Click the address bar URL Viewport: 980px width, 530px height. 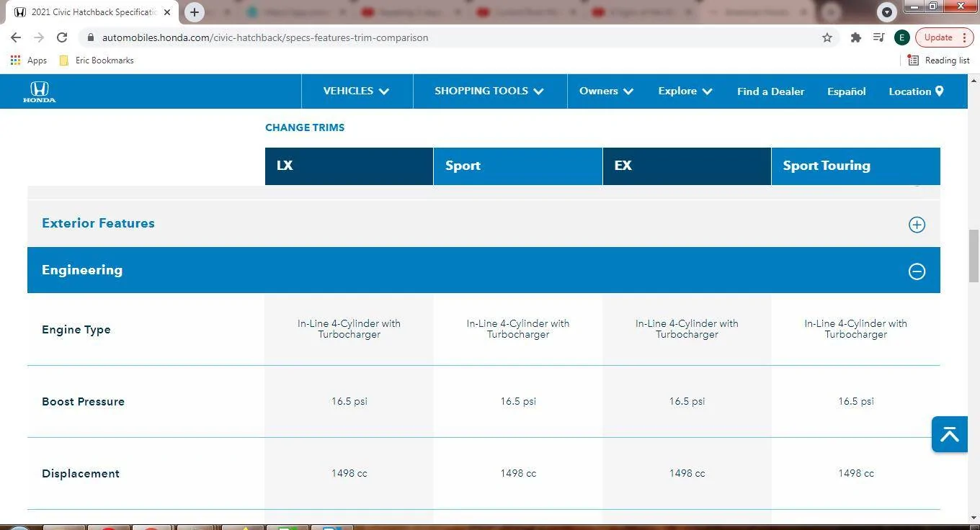click(265, 37)
